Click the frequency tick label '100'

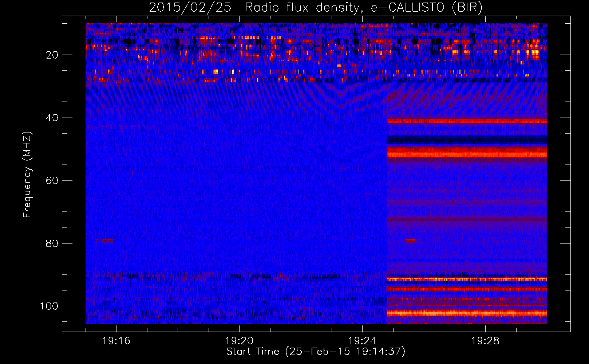tap(49, 306)
